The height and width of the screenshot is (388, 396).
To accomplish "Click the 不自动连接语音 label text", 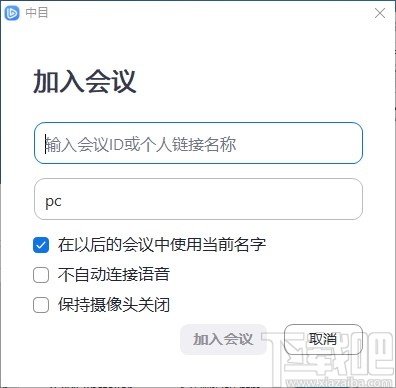I will point(114,275).
